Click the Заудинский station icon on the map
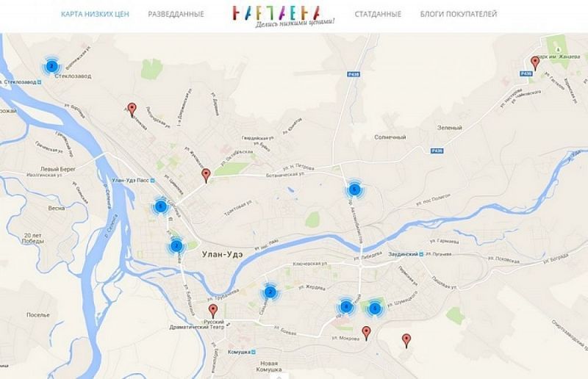The height and width of the screenshot is (379, 588). [421, 254]
